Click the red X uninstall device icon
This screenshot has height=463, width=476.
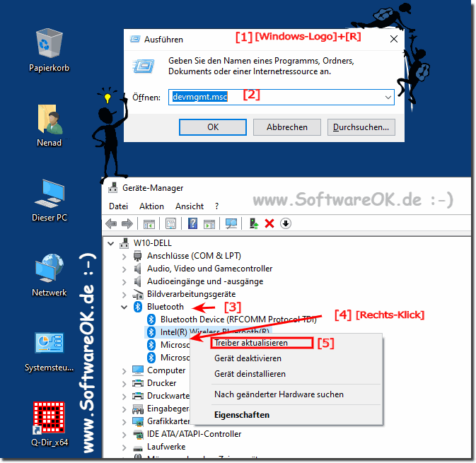[269, 223]
